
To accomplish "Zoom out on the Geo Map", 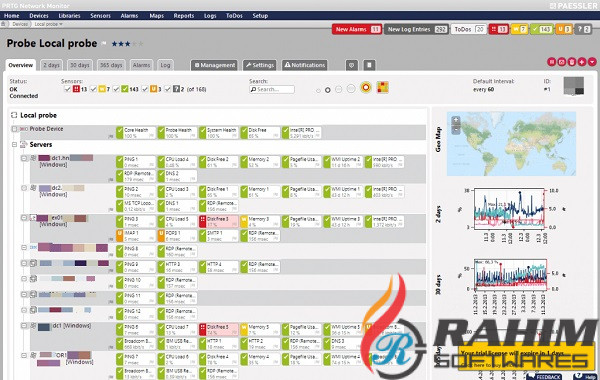I will [x=456, y=129].
